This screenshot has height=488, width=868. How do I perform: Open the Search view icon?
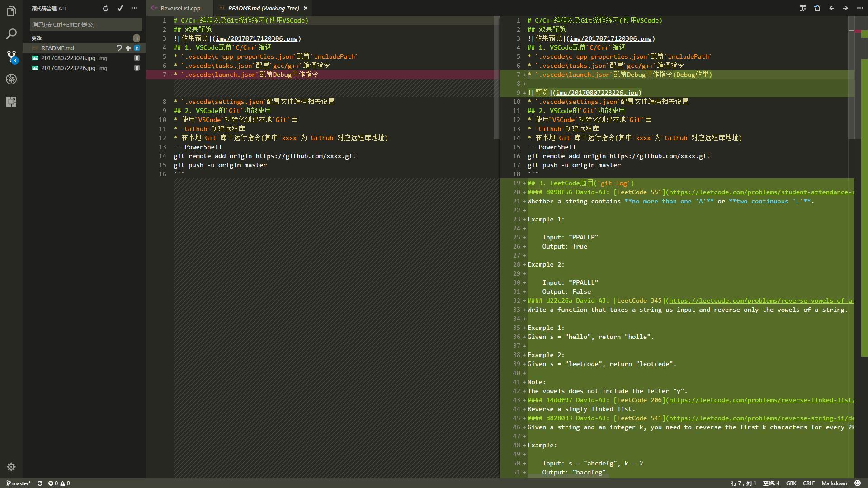11,34
